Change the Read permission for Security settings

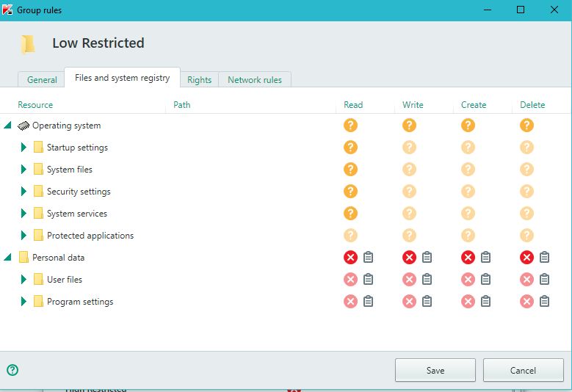tap(350, 192)
